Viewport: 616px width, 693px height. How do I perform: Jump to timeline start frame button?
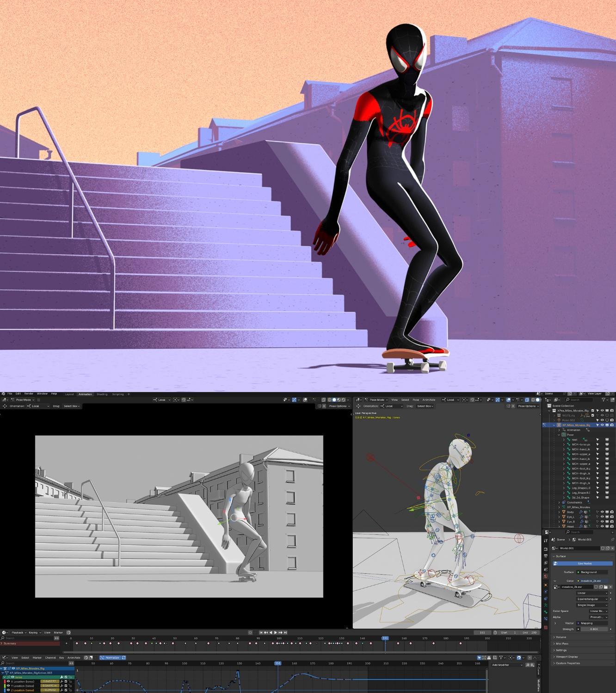(x=261, y=632)
